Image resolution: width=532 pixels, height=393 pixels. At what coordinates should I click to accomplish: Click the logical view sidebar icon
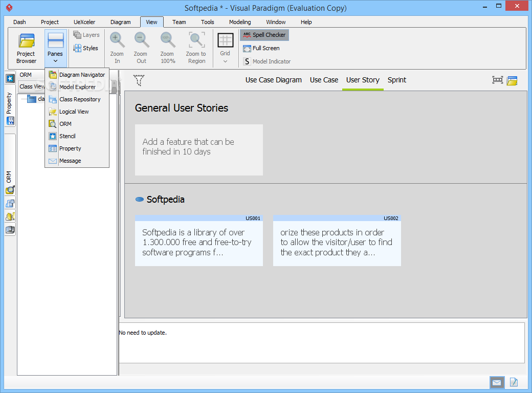point(10,216)
